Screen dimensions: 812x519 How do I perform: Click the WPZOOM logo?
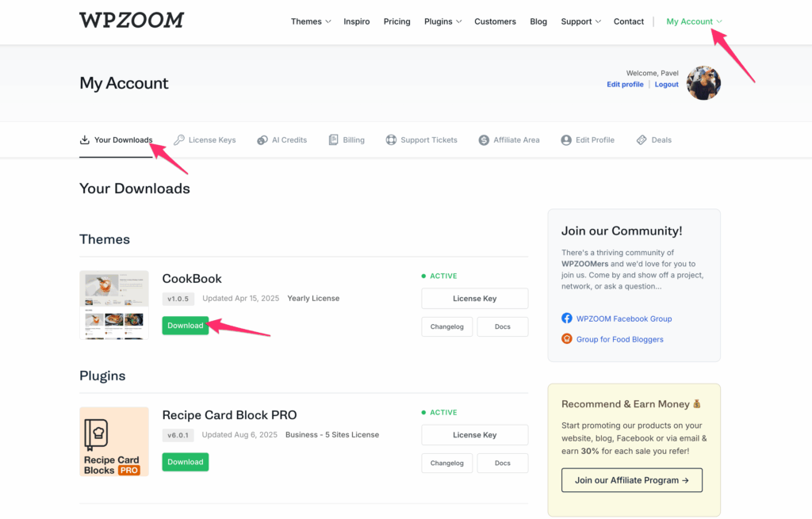click(x=132, y=21)
